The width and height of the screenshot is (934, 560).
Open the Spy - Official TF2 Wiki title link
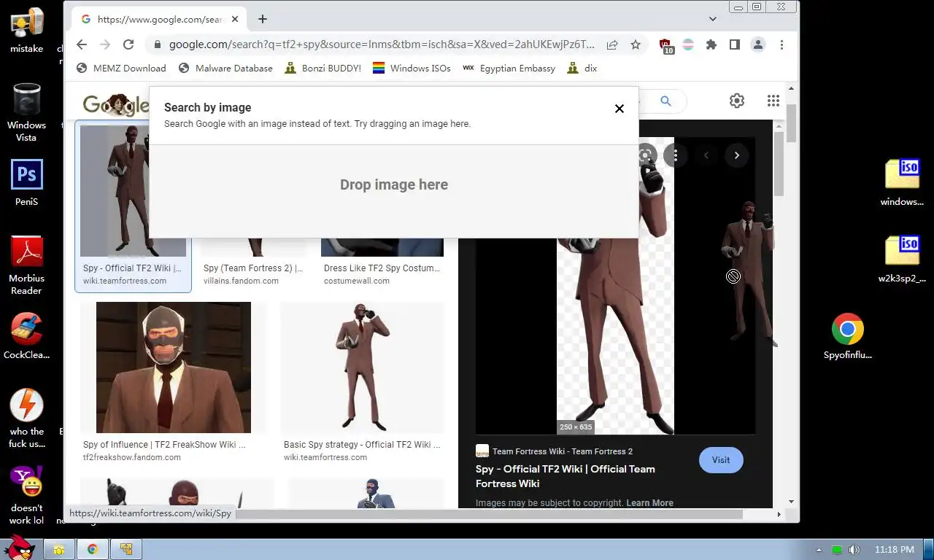point(566,476)
